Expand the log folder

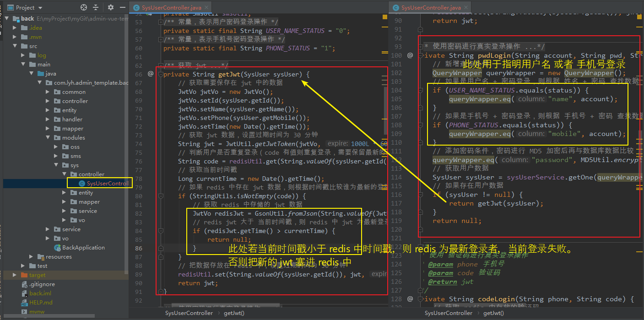23,55
